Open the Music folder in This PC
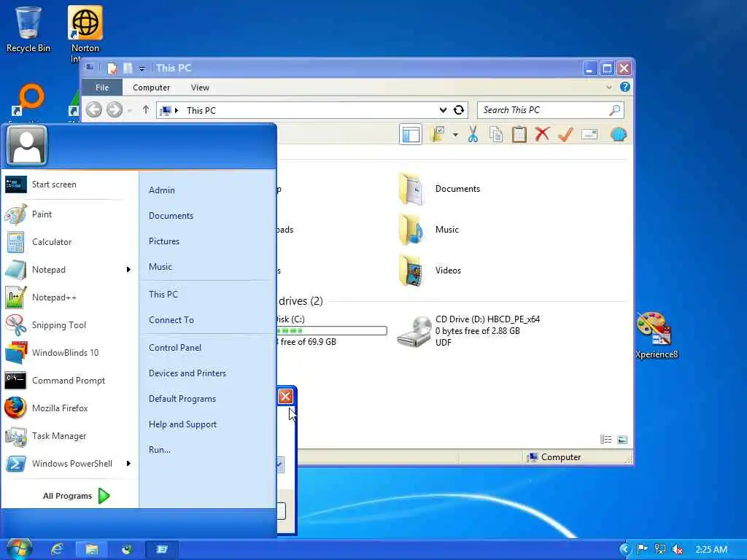This screenshot has height=560, width=747. (x=430, y=230)
